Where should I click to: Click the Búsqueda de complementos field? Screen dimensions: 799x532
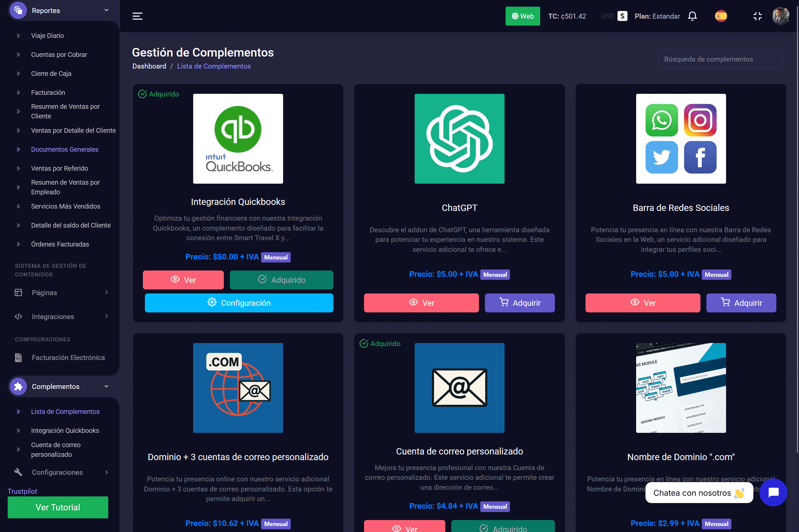pos(720,59)
